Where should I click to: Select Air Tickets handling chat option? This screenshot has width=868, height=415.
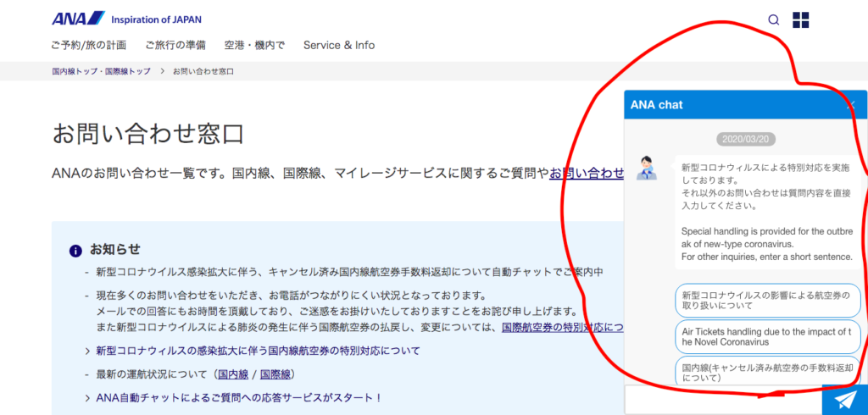click(x=768, y=337)
